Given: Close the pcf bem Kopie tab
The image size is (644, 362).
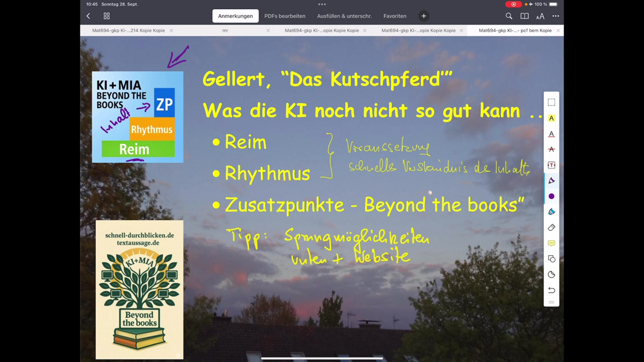Looking at the screenshot, I should coord(558,31).
